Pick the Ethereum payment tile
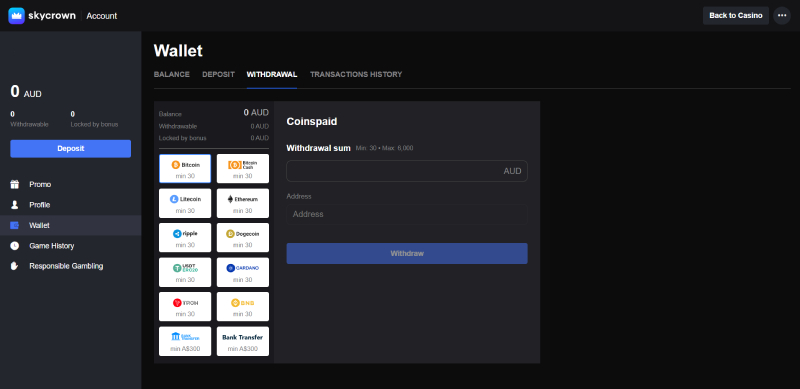800x389 pixels. [243, 203]
